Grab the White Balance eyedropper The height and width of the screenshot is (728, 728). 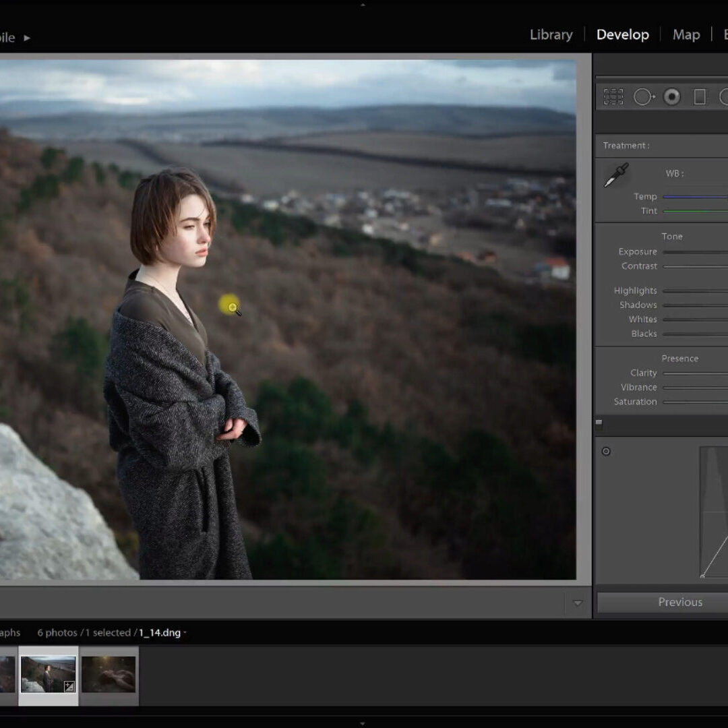[x=615, y=175]
